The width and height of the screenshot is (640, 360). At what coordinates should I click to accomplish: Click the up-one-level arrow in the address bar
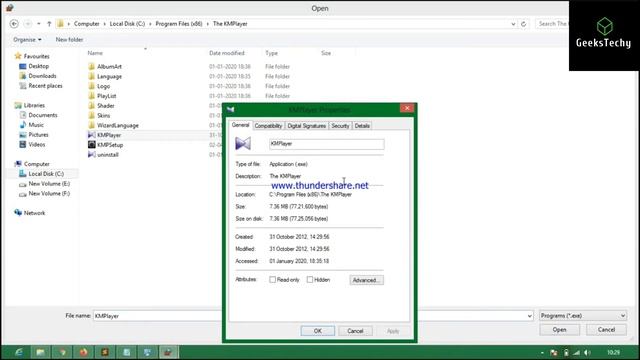pyautogui.click(x=49, y=24)
